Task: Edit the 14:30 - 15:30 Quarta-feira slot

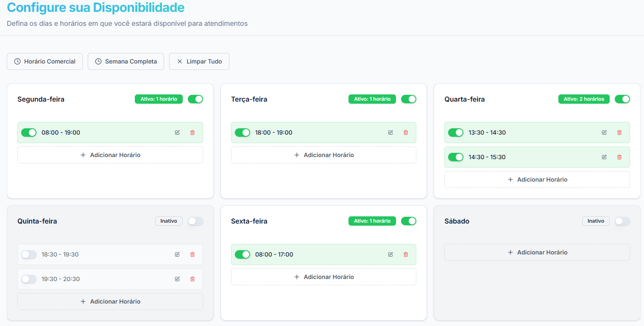Action: pos(604,157)
